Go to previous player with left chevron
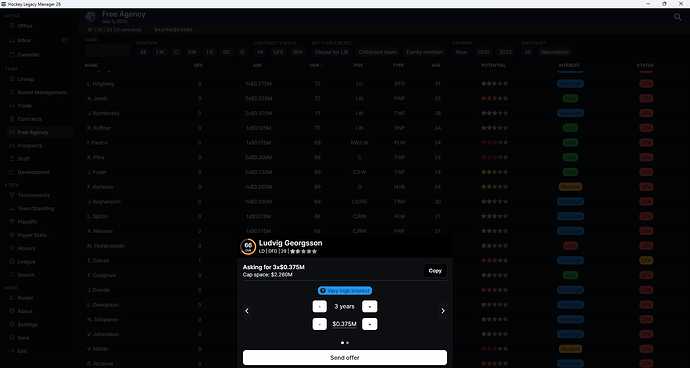This screenshot has width=690, height=368. (247, 311)
